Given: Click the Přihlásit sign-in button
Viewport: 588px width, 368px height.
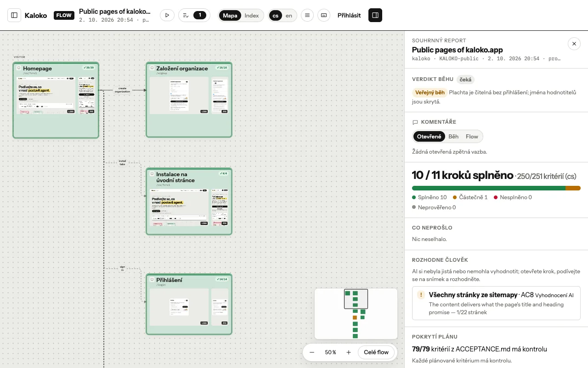Looking at the screenshot, I should pyautogui.click(x=349, y=15).
